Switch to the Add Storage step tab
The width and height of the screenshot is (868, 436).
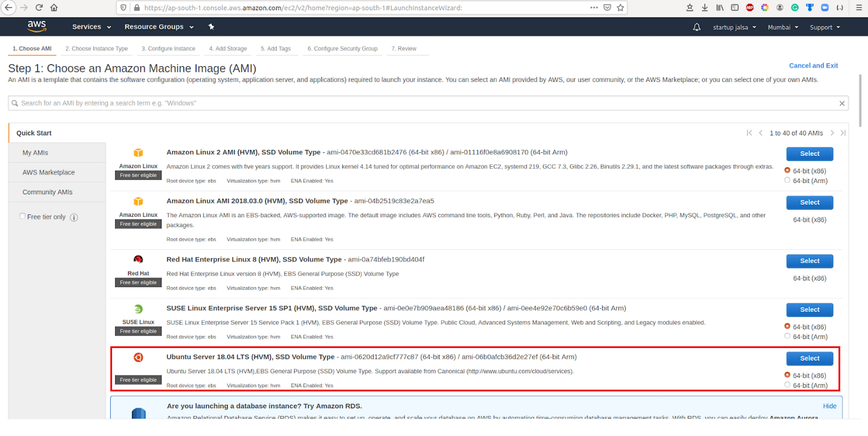[227, 48]
